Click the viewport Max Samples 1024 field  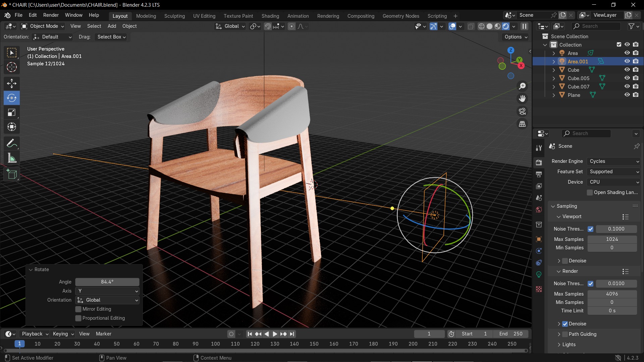612,239
